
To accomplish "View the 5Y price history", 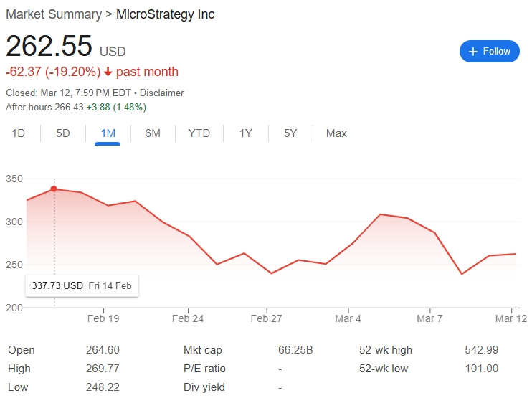I will 290,133.
